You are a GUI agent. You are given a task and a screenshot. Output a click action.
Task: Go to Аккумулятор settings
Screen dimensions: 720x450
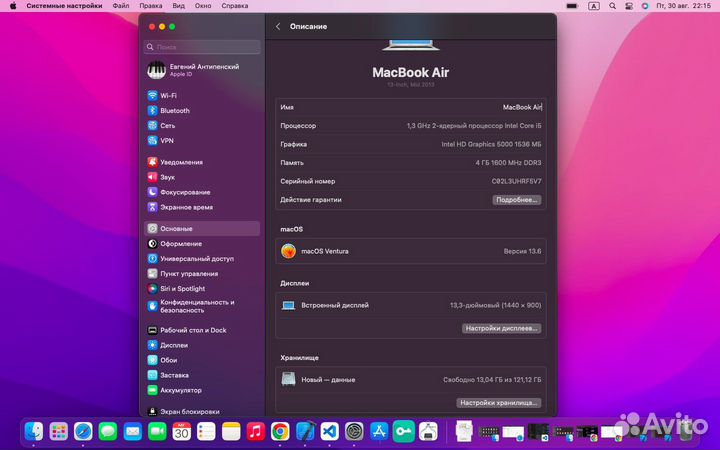174,390
